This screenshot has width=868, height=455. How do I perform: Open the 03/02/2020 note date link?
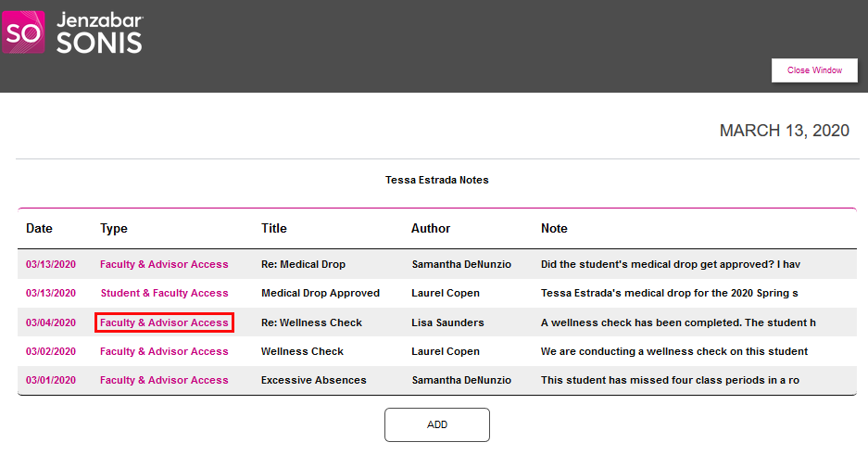pos(51,352)
